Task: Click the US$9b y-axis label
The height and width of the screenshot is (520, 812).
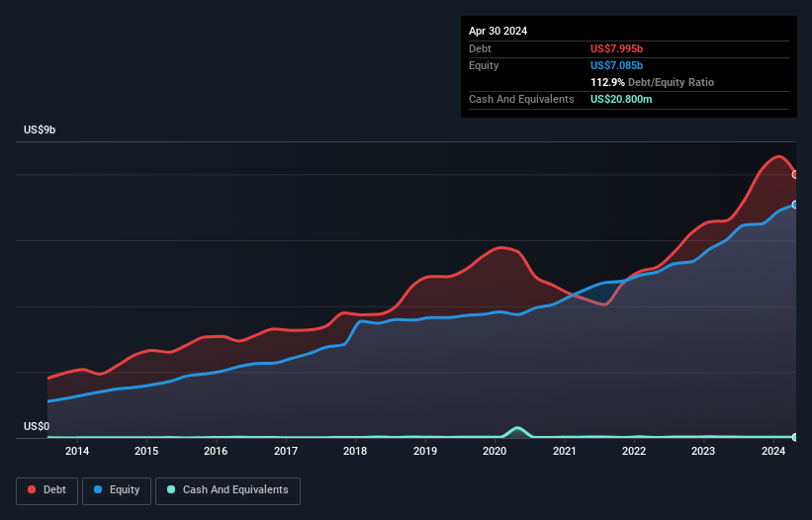Action: (40, 130)
